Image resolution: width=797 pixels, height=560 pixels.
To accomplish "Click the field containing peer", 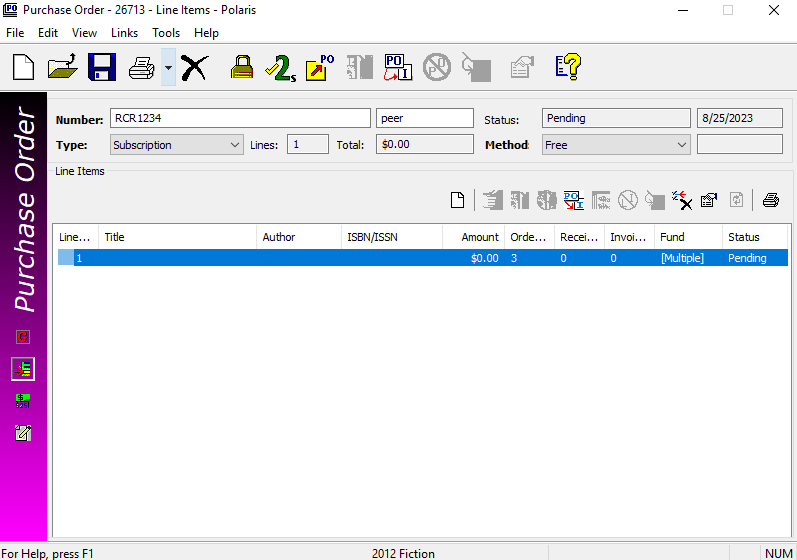I will coord(425,118).
